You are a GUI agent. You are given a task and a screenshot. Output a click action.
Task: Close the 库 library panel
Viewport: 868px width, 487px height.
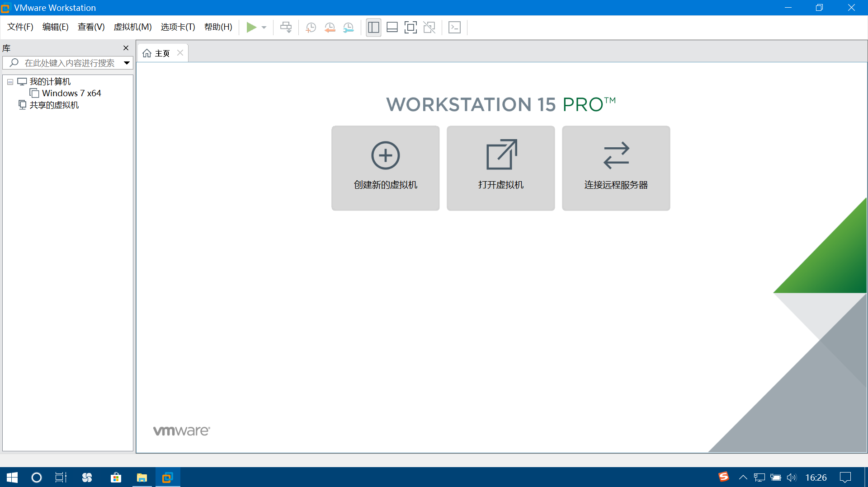pyautogui.click(x=126, y=48)
